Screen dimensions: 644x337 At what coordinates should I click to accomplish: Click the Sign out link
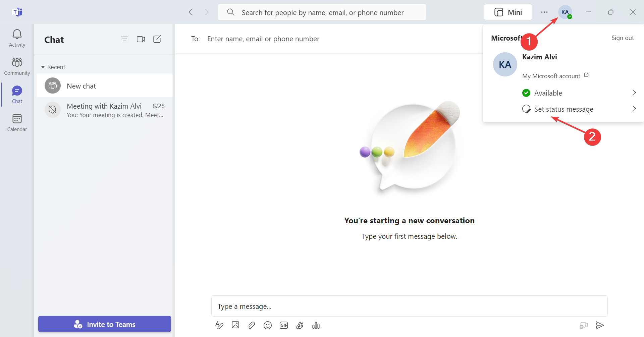pos(622,38)
